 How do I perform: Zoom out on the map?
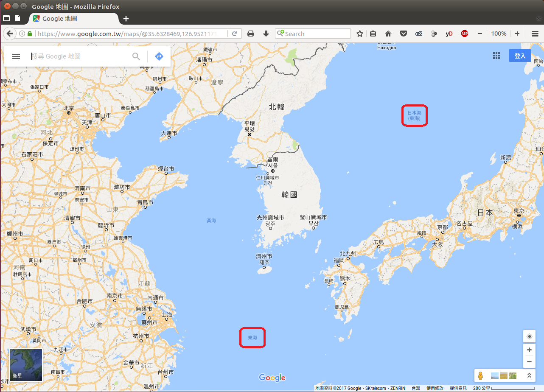click(529, 362)
